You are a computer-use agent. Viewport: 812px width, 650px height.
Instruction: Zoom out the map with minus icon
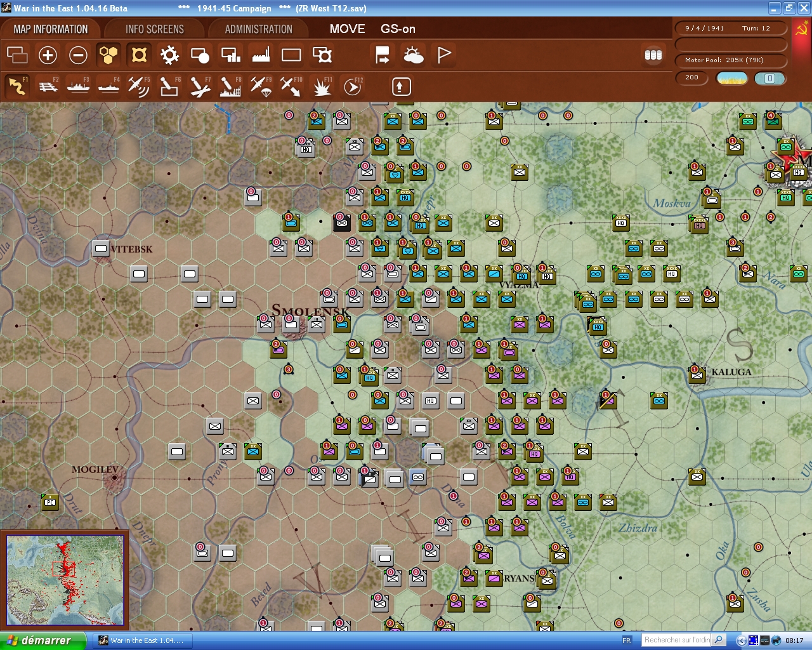click(78, 55)
